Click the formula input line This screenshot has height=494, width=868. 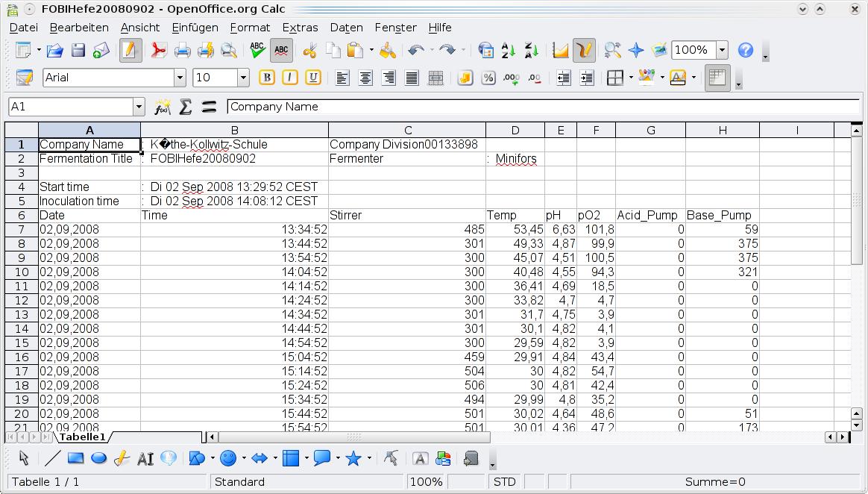pyautogui.click(x=543, y=106)
